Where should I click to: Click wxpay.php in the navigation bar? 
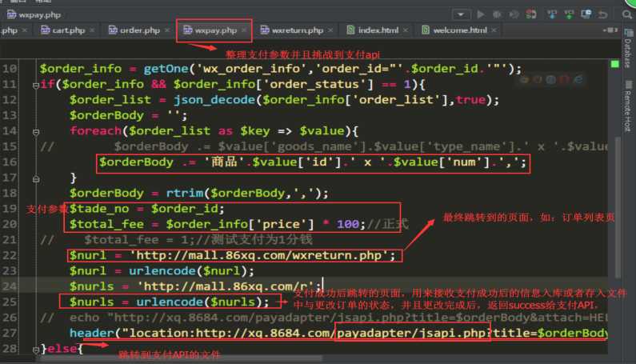coord(34,15)
